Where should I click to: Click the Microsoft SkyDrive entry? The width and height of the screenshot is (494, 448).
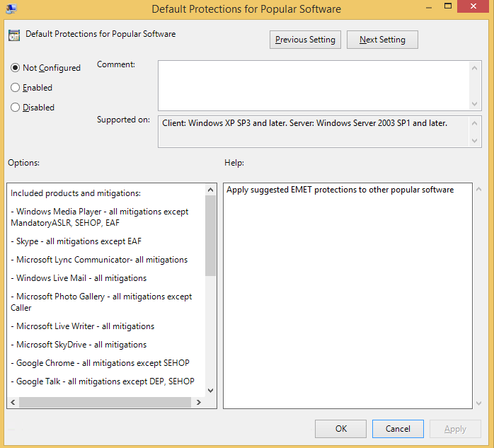tap(79, 345)
